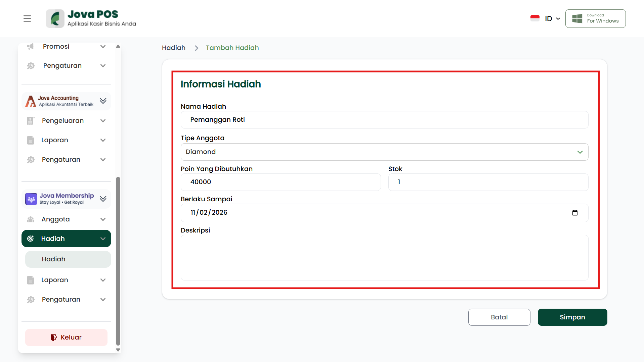Click the Jova Accounting logo icon
This screenshot has height=362, width=644.
(x=31, y=101)
